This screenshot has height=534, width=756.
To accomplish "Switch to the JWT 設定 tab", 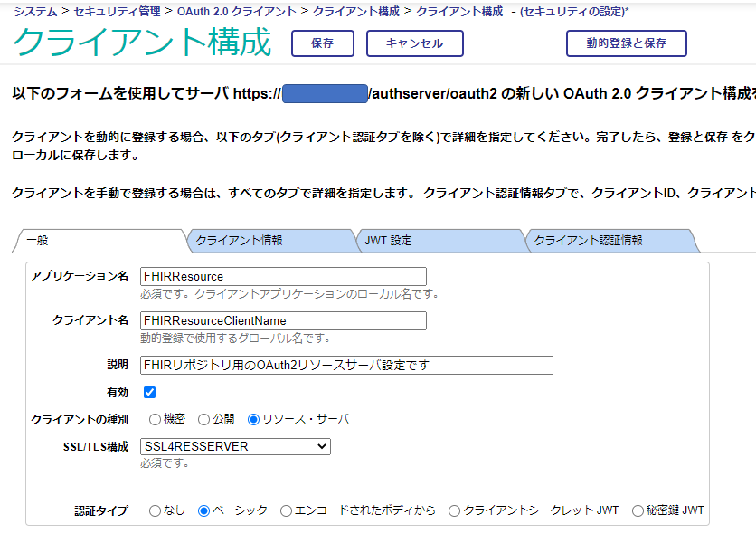I will coord(439,241).
